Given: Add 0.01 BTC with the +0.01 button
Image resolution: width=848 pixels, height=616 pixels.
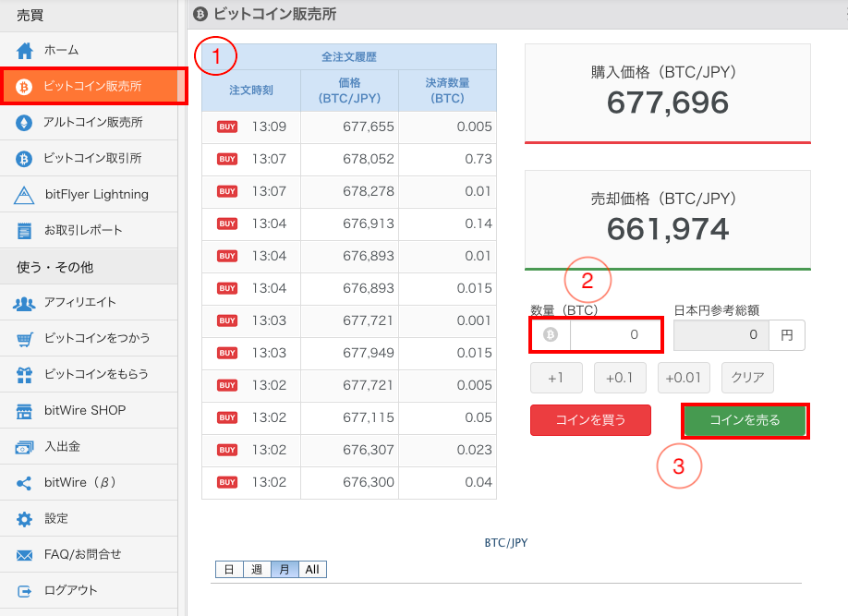Looking at the screenshot, I should pyautogui.click(x=684, y=378).
